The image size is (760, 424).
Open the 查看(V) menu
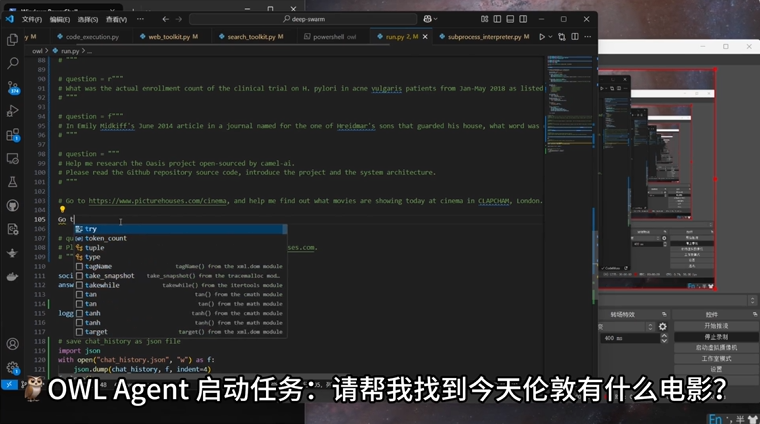pyautogui.click(x=116, y=19)
